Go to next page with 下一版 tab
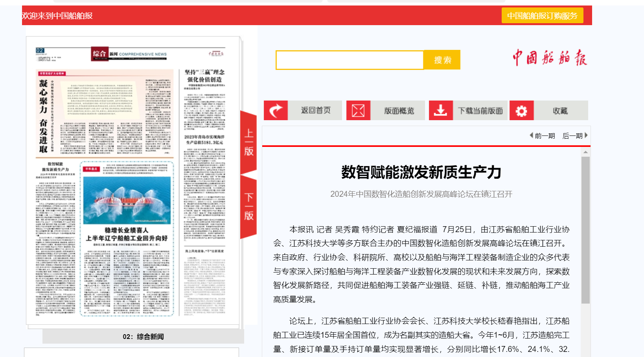The height and width of the screenshot is (357, 644). click(x=248, y=207)
